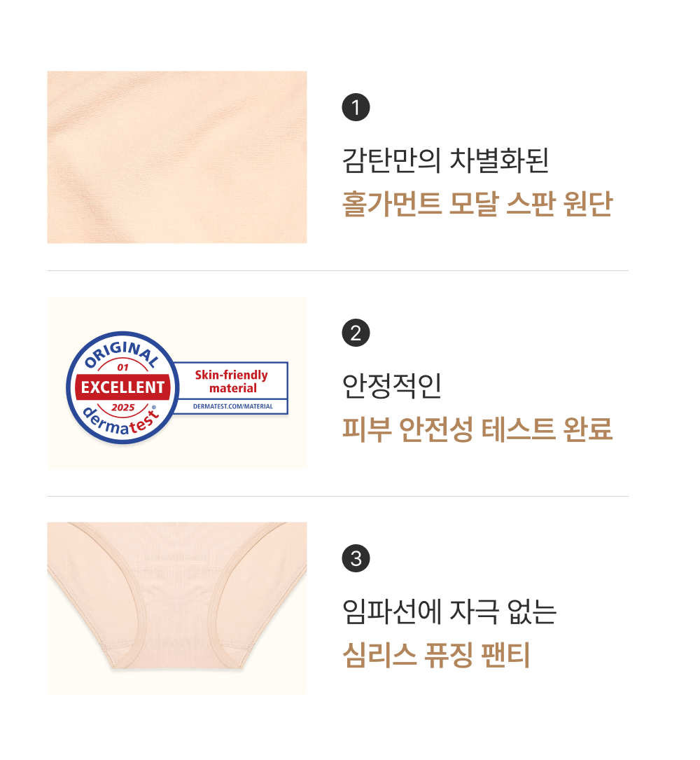Click the 01 number on dermatest seal
The width and height of the screenshot is (700, 760).
tap(122, 368)
